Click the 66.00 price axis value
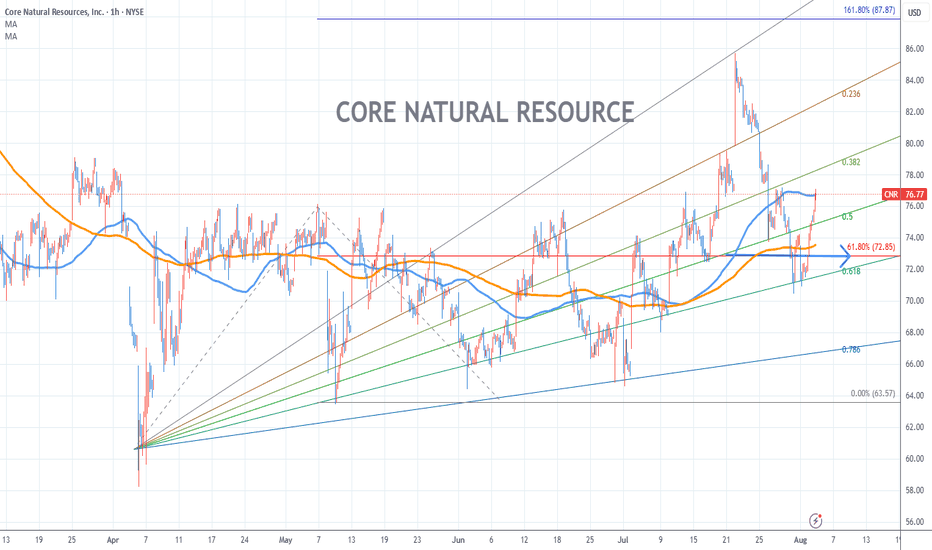932x550 pixels. (x=914, y=364)
